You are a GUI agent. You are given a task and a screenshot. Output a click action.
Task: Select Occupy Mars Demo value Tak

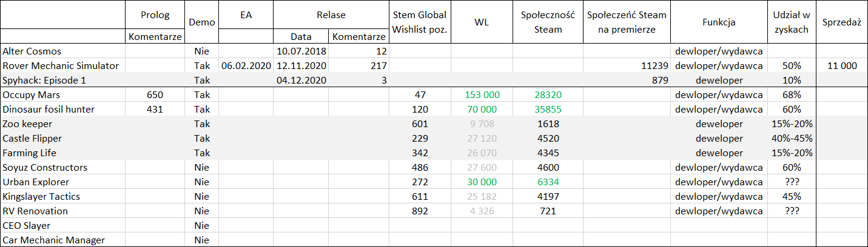[201, 95]
